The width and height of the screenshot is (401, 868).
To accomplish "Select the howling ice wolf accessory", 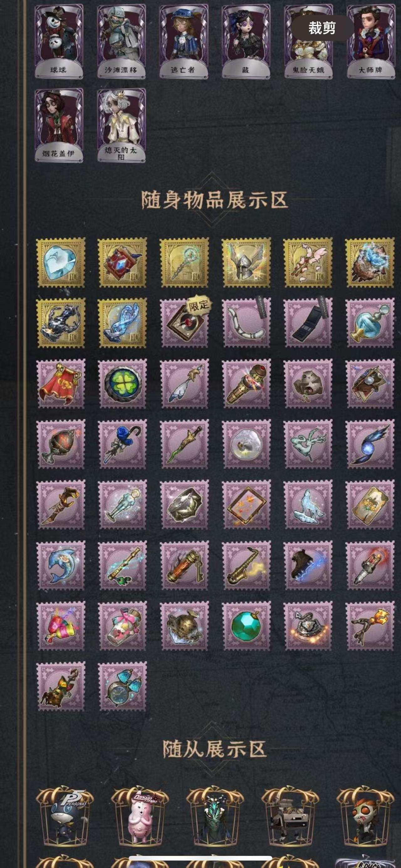I will click(308, 505).
